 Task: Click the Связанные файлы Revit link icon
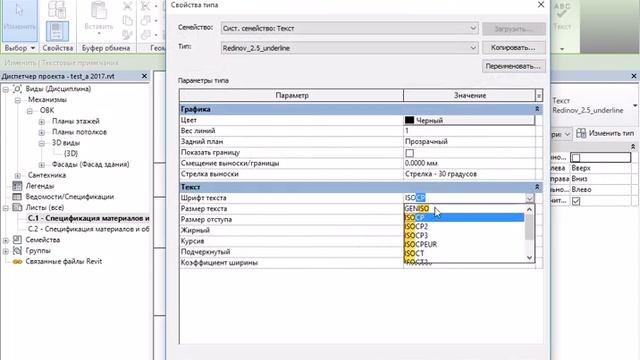pyautogui.click(x=17, y=262)
